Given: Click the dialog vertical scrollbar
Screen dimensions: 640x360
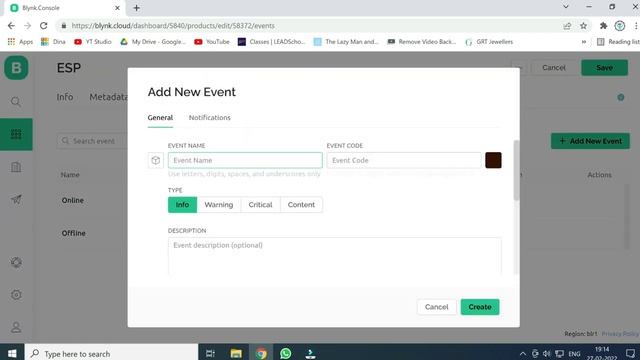Looking at the screenshot, I should coord(516,170).
